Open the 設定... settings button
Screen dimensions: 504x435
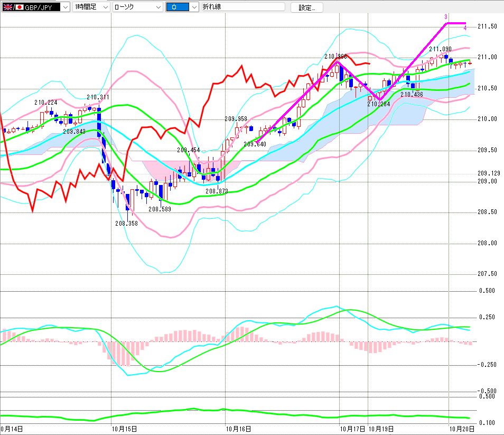coord(306,7)
